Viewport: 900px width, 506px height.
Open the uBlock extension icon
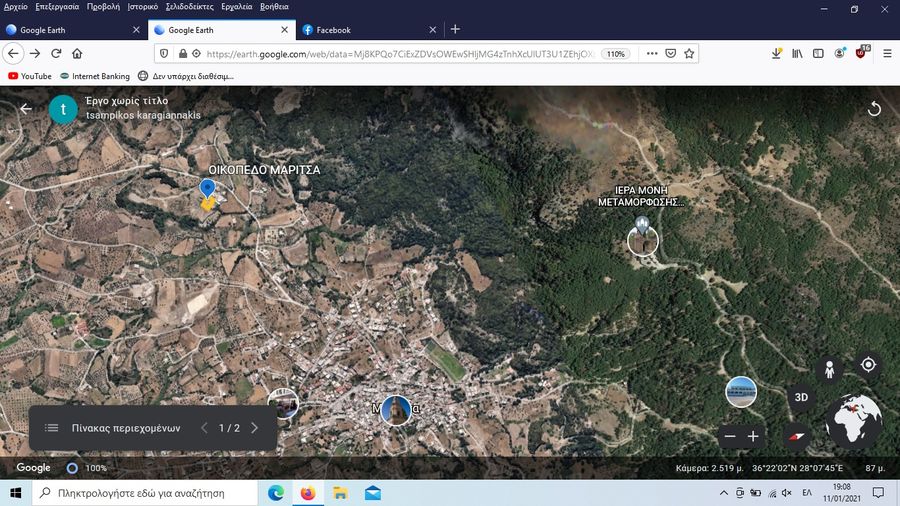coord(861,52)
